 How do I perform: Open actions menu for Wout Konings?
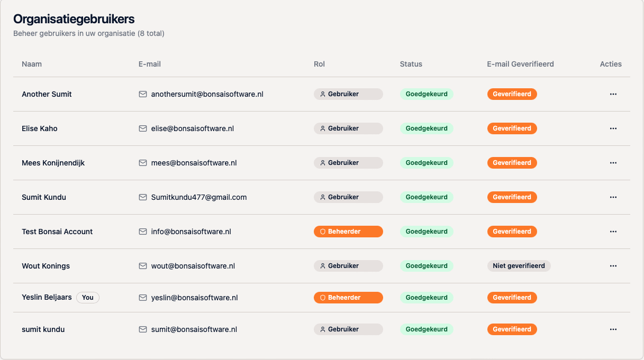[x=613, y=266]
